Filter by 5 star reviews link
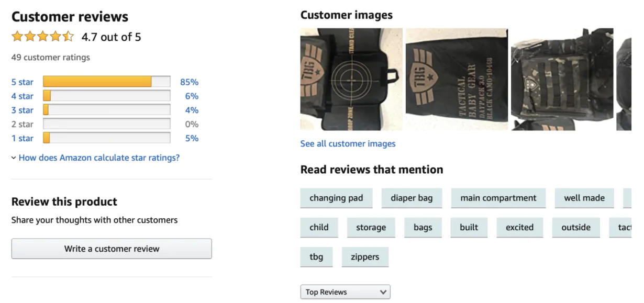Viewport: 644px width, 303px height. pos(23,82)
